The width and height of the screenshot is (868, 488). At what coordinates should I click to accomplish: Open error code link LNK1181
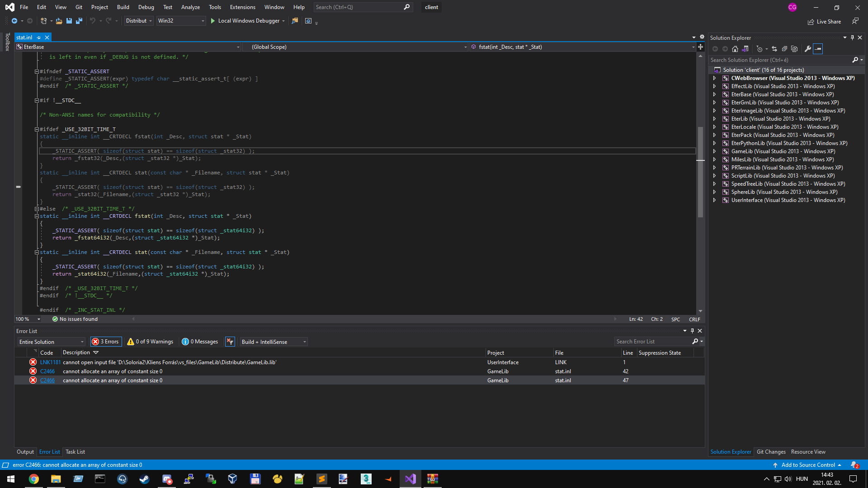coord(50,362)
